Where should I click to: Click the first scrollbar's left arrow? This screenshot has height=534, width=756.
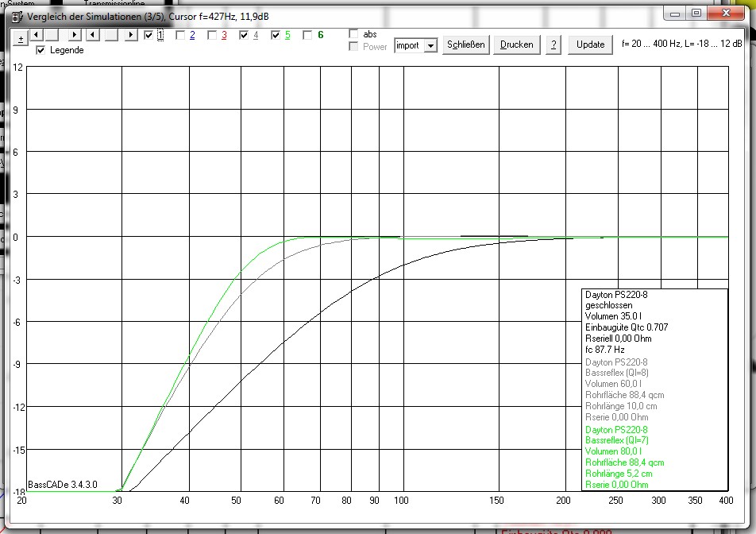(x=37, y=35)
